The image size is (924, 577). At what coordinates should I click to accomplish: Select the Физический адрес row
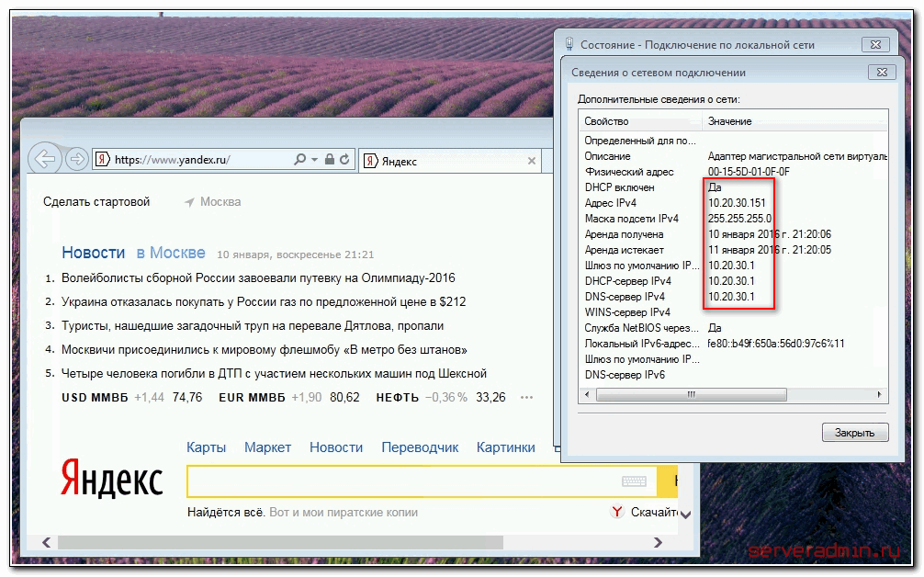734,172
